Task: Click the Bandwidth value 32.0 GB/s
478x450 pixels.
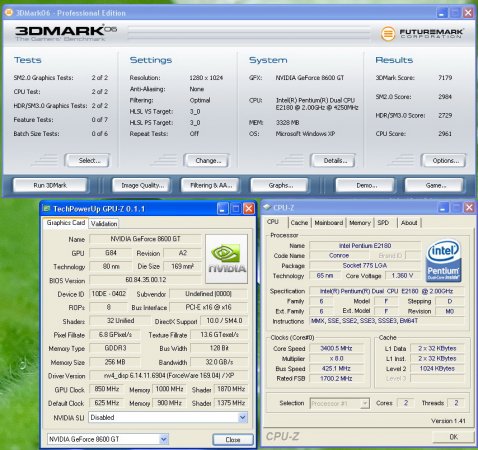Action: [219, 362]
